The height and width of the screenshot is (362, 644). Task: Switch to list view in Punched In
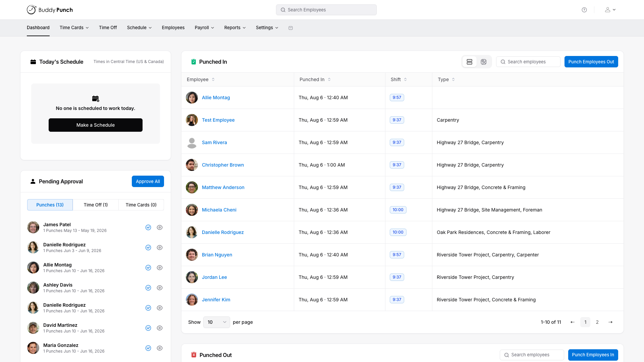point(470,62)
